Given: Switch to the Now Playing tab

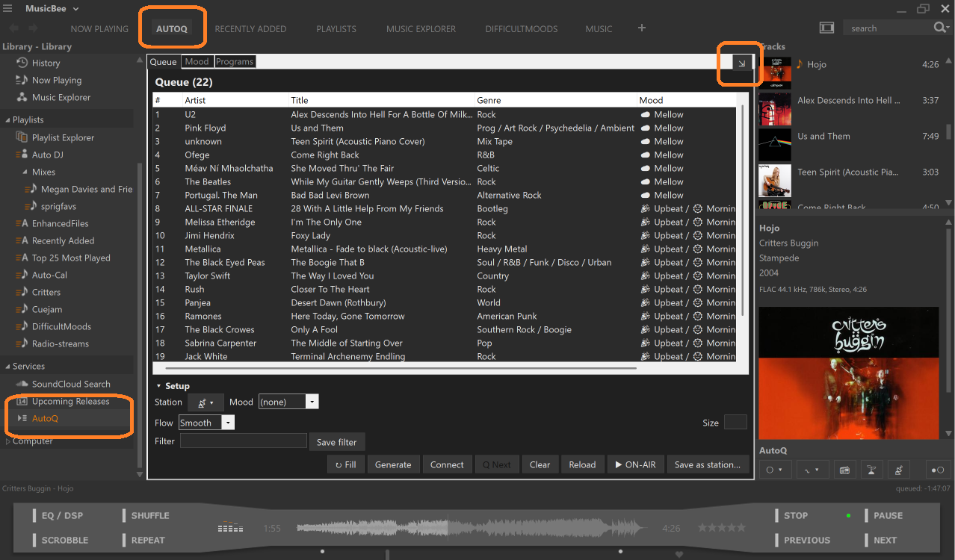Looking at the screenshot, I should (x=99, y=29).
